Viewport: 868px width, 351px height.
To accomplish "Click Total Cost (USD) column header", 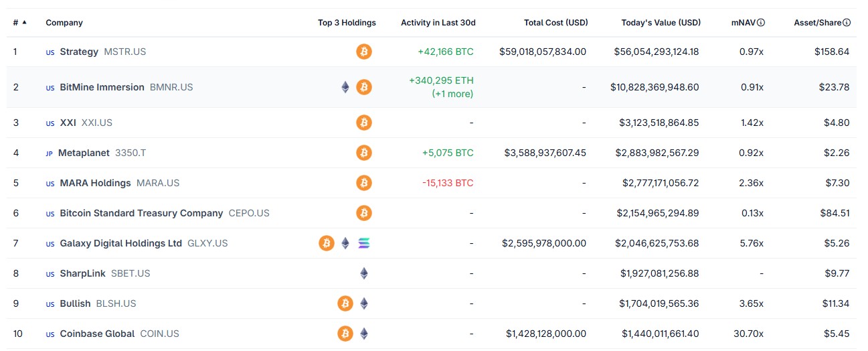I will tap(556, 23).
